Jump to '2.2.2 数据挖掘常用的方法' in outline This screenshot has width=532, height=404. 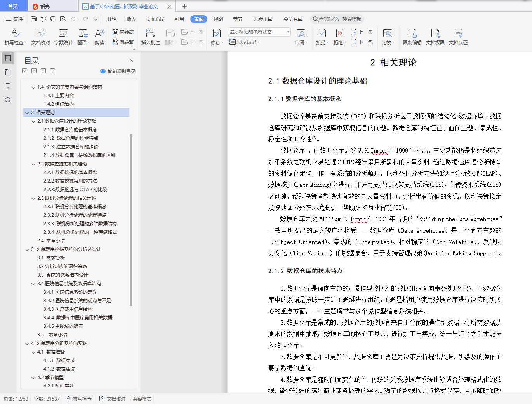[x=70, y=181]
